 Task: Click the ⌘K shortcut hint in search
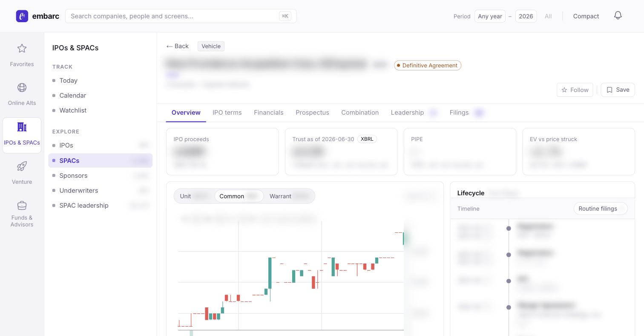pyautogui.click(x=285, y=16)
